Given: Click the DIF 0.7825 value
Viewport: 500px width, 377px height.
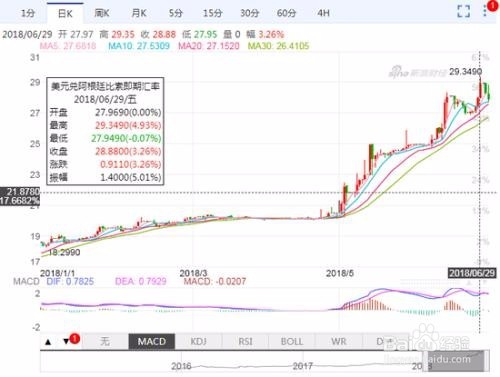Looking at the screenshot, I should point(70,281).
